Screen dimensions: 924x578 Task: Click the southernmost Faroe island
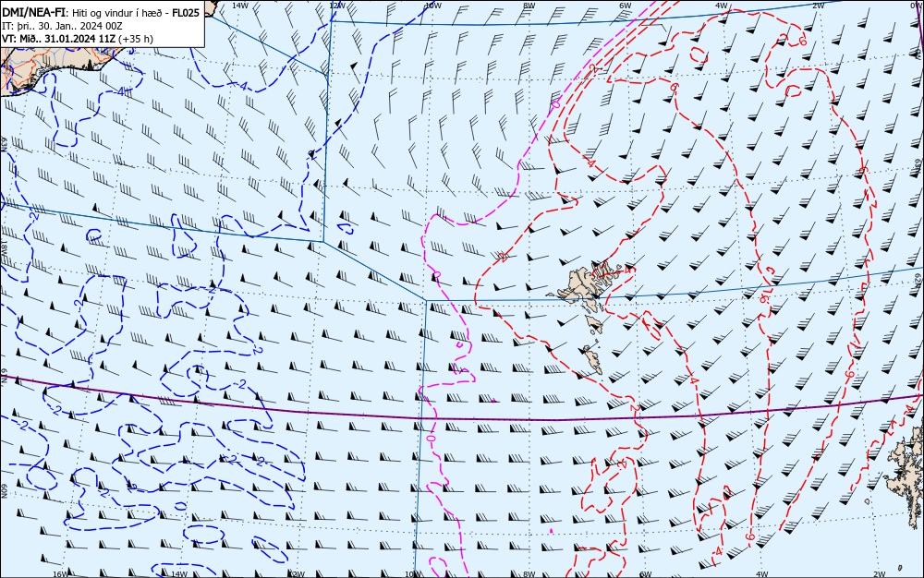coord(592,359)
